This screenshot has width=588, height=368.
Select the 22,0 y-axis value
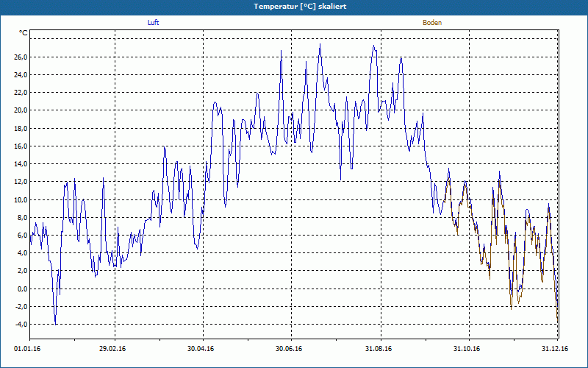tap(20, 93)
